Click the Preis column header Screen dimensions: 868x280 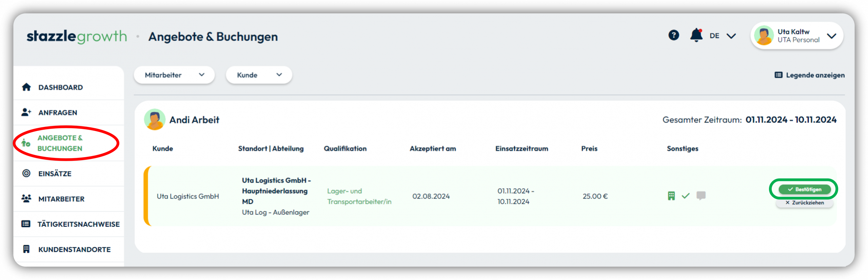click(x=589, y=148)
